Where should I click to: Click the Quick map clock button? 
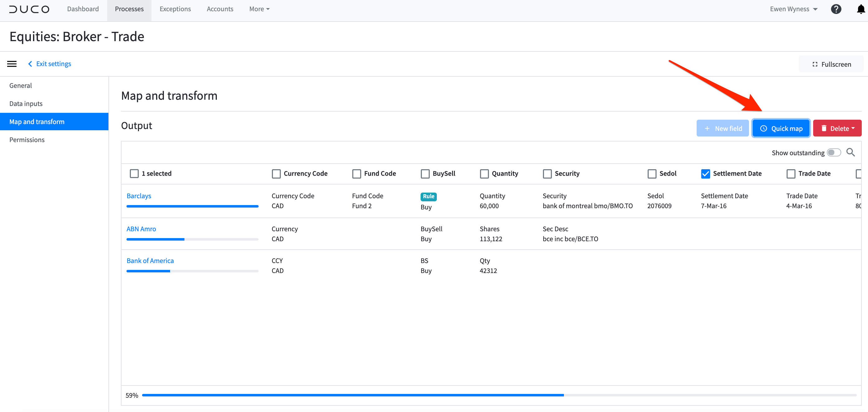[781, 128]
